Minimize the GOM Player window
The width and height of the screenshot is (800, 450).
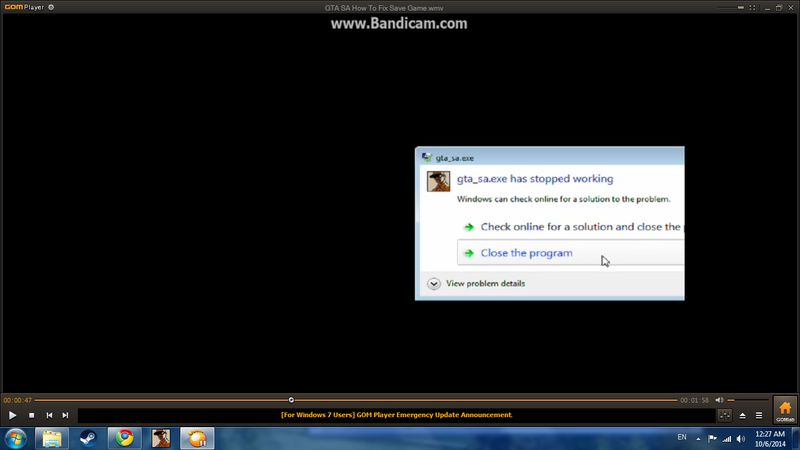(x=767, y=8)
